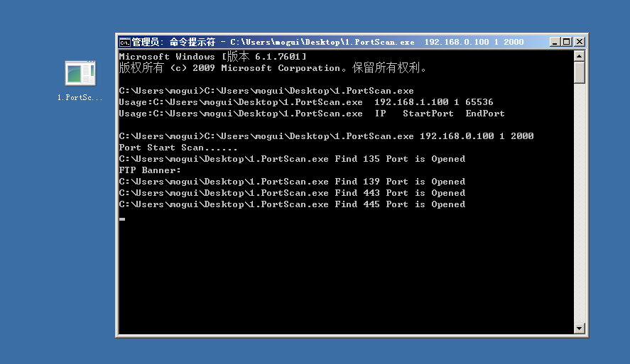Click the first prompt line running 1.PortScan.exe
The image size is (630, 364).
(x=266, y=91)
